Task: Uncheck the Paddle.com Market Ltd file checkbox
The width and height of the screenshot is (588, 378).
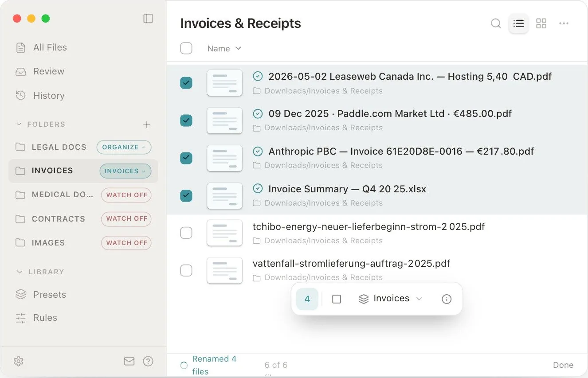Action: [x=186, y=120]
